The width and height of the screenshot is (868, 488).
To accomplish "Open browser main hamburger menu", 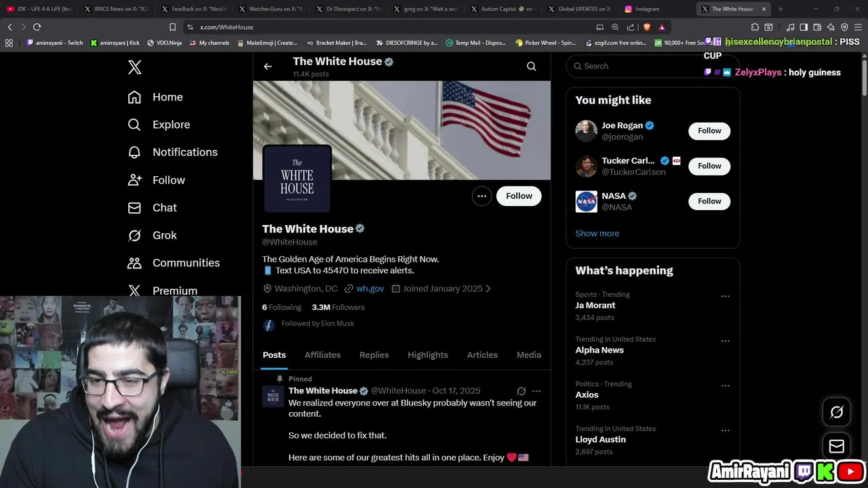I will click(858, 27).
